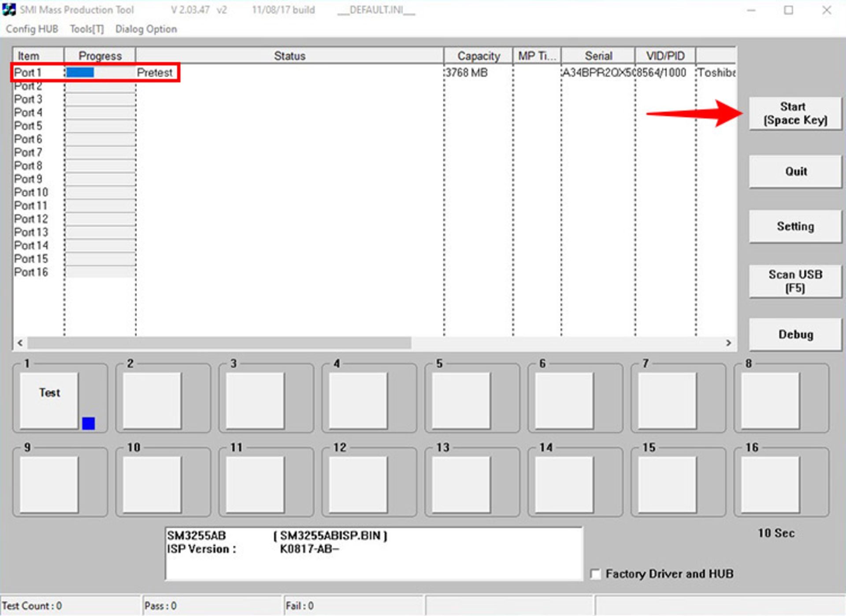Image resolution: width=846 pixels, height=616 pixels.
Task: Click the horizontal scrollbar left arrow
Action: pyautogui.click(x=20, y=343)
